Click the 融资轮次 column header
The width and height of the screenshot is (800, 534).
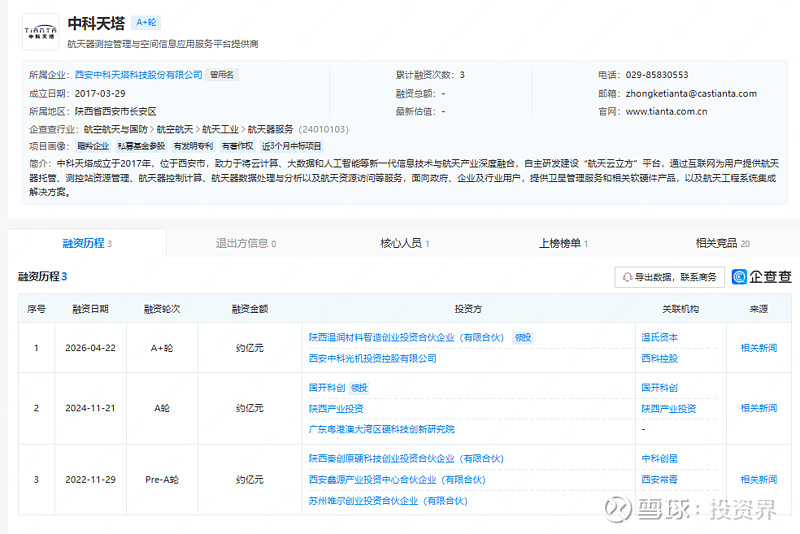click(x=162, y=309)
